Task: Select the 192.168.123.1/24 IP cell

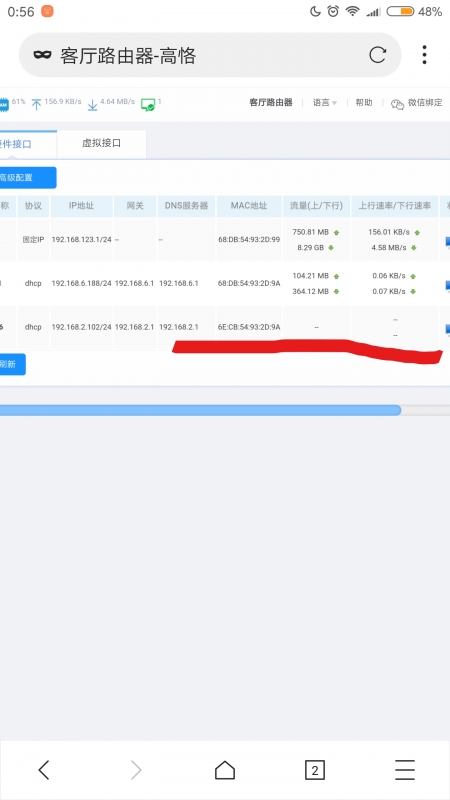Action: point(82,239)
